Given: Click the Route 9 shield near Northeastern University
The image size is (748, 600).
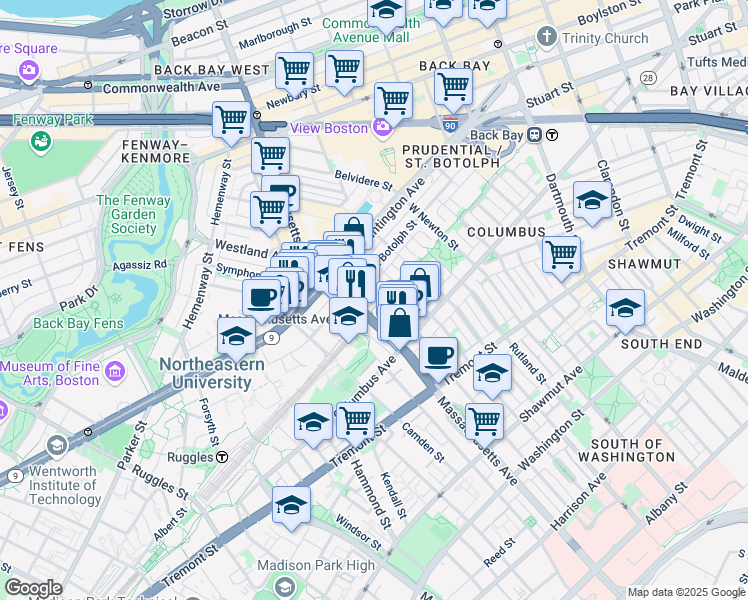Looking at the screenshot, I should (271, 338).
